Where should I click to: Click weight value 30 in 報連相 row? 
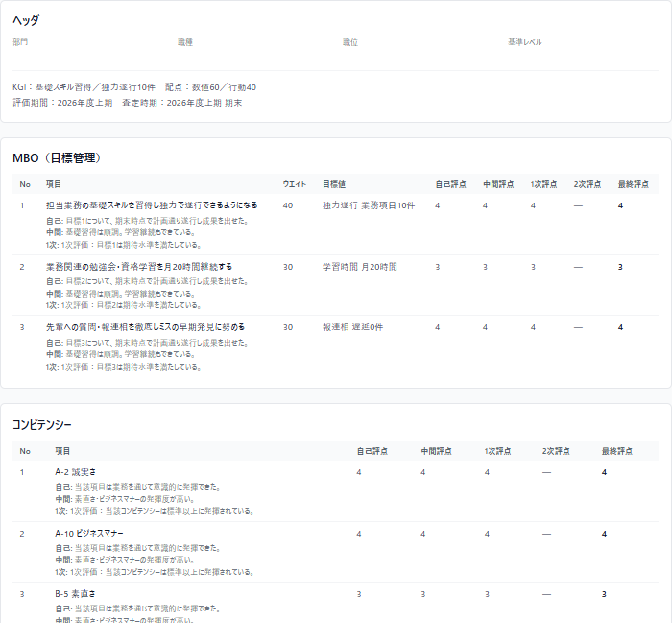click(288, 327)
